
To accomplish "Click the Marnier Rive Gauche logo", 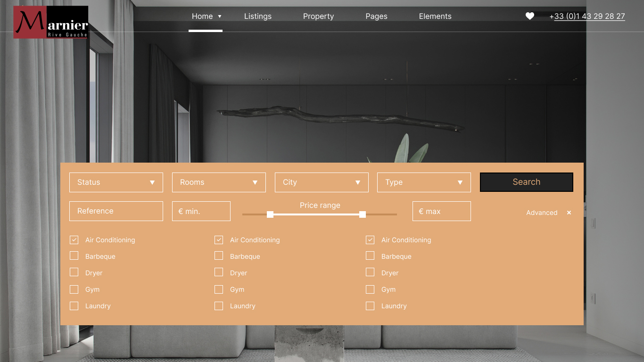I will tap(51, 22).
